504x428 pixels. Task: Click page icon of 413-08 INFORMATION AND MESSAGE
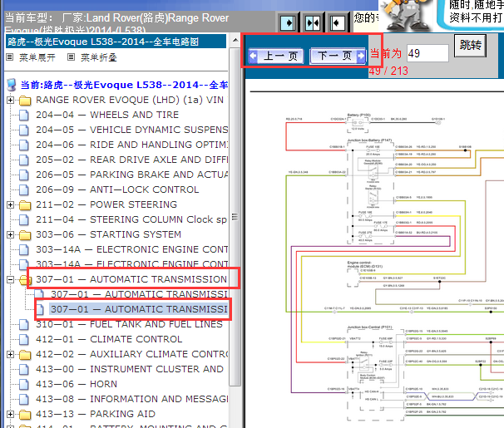click(24, 400)
